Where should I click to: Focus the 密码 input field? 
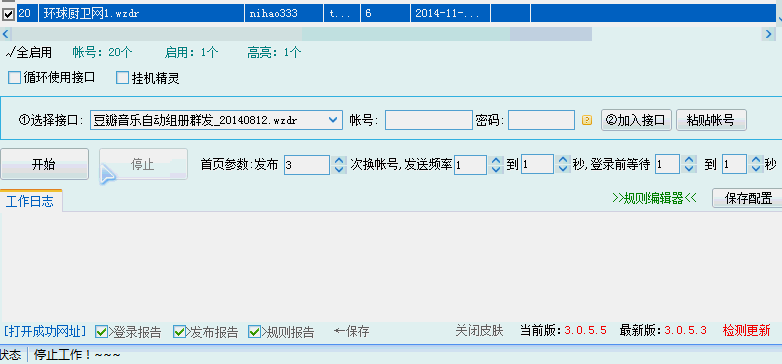(542, 120)
